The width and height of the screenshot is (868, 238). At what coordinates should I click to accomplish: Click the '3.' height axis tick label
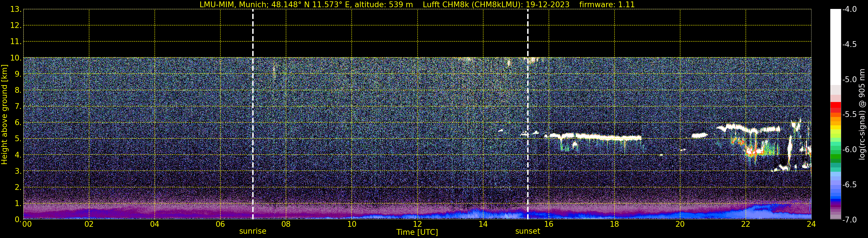(x=18, y=171)
